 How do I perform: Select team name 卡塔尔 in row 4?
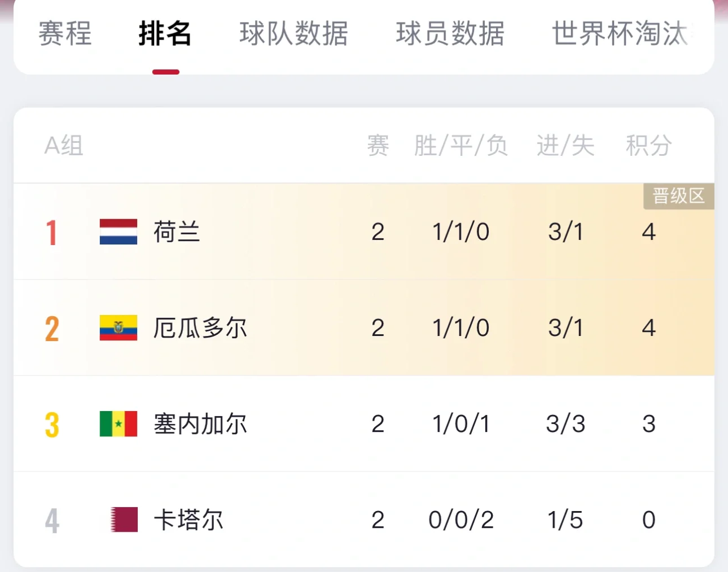[189, 520]
